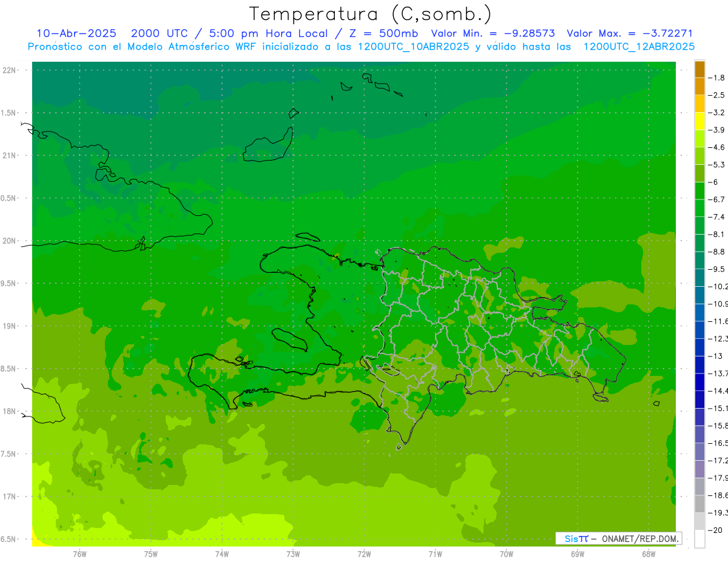Click the 74W longitude label
The height and width of the screenshot is (562, 728).
(222, 554)
